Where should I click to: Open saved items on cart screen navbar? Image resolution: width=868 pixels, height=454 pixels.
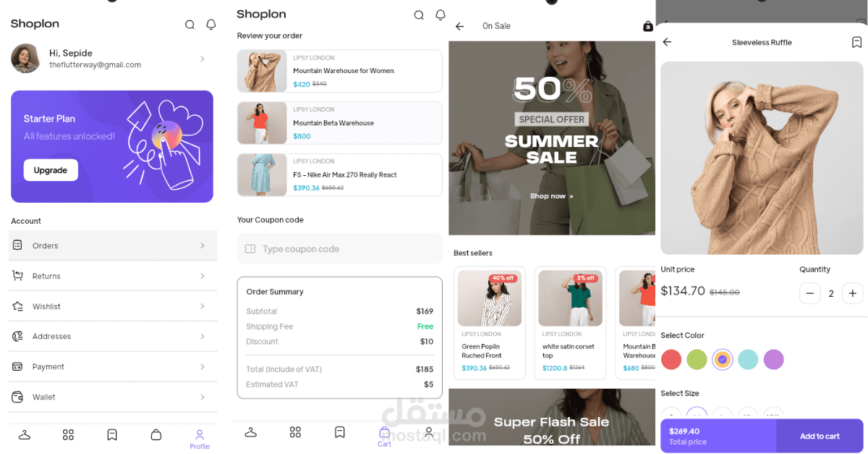tap(339, 432)
